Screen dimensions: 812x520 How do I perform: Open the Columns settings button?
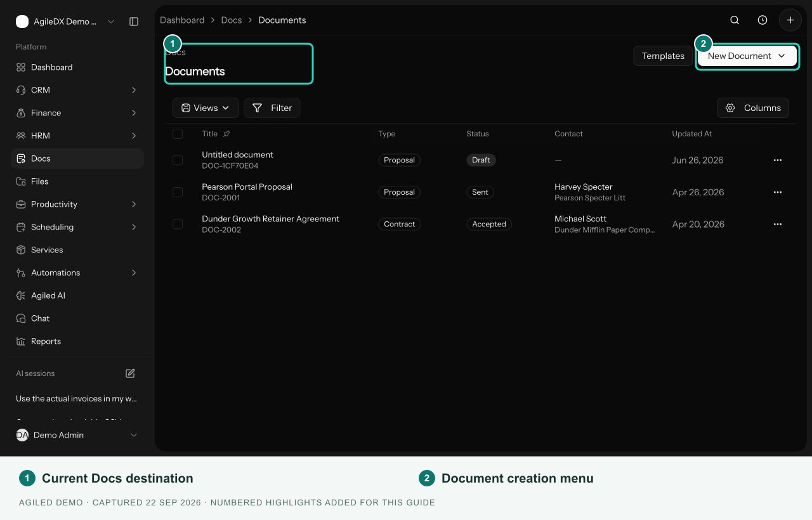[753, 108]
